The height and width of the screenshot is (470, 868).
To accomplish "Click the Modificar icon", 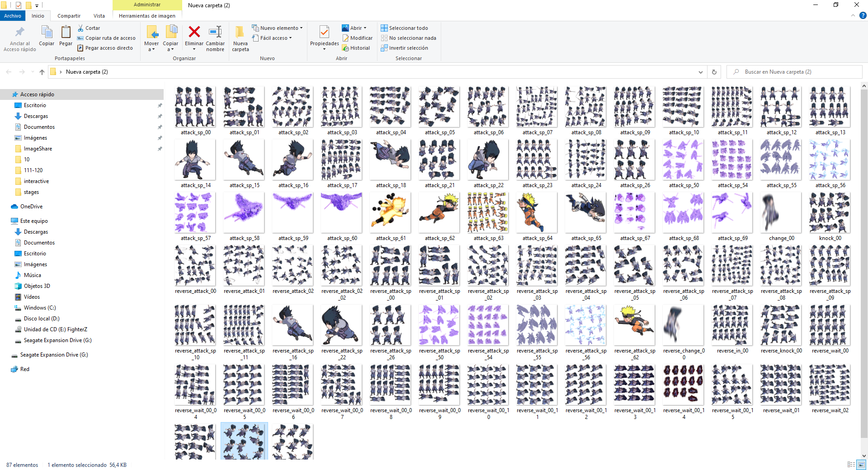I will [x=345, y=38].
